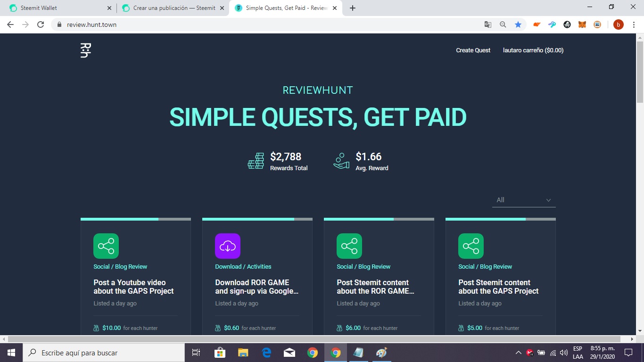Click the zoom magnifier icon in the address bar
The width and height of the screenshot is (644, 362).
[x=503, y=25]
